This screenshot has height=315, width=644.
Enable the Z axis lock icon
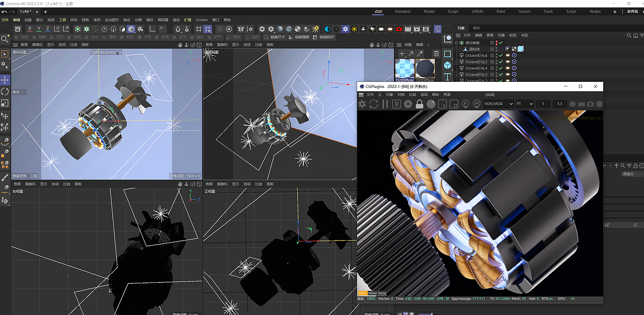(x=47, y=29)
